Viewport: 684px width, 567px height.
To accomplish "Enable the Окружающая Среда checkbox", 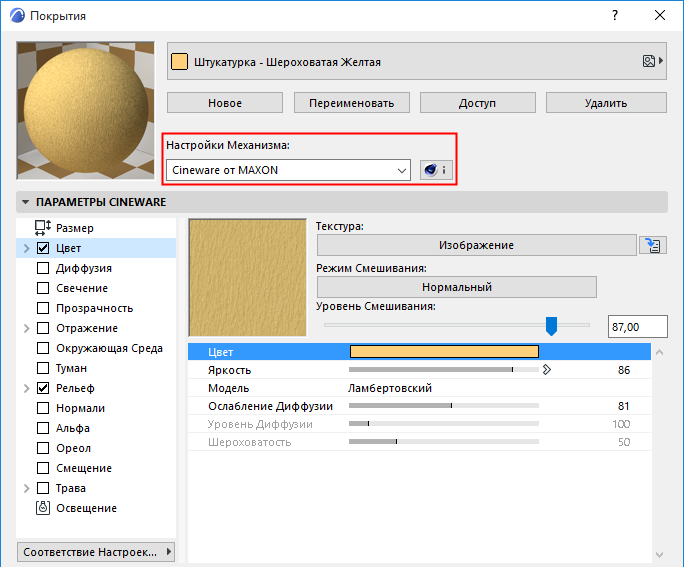I will 43,348.
